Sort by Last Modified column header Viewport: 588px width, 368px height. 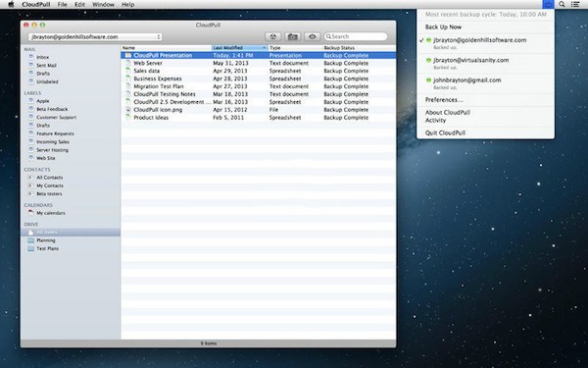(x=240, y=48)
